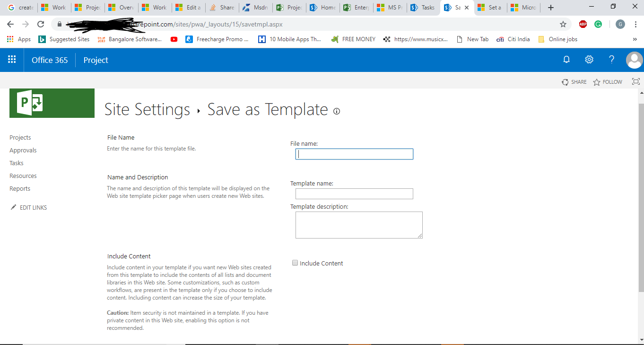Open the Chrome menu three dots
Viewport: 644px width, 345px height.
pos(635,24)
